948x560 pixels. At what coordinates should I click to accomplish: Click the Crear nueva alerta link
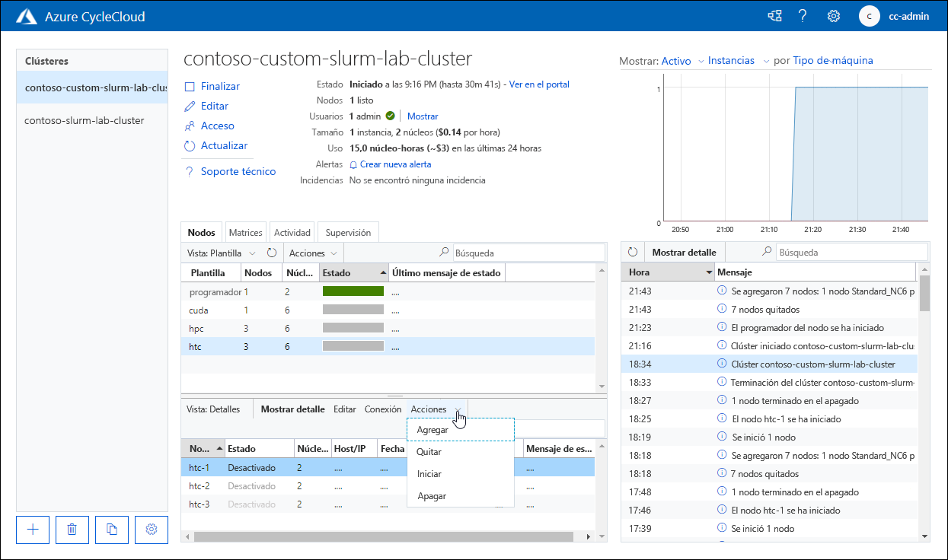(396, 164)
